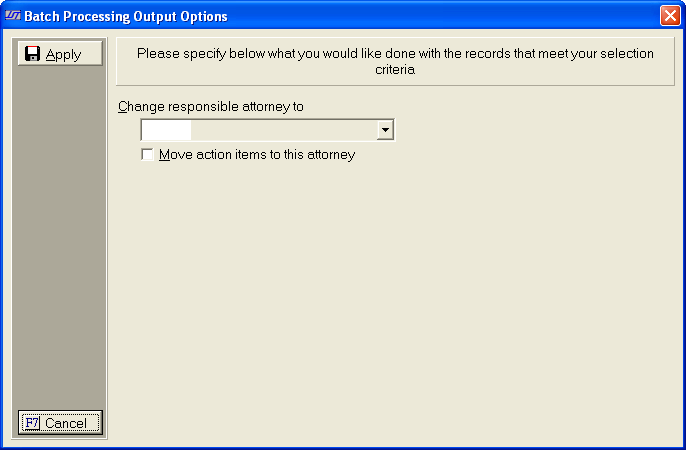
Task: Enable the Move action items checkbox
Action: coord(148,155)
